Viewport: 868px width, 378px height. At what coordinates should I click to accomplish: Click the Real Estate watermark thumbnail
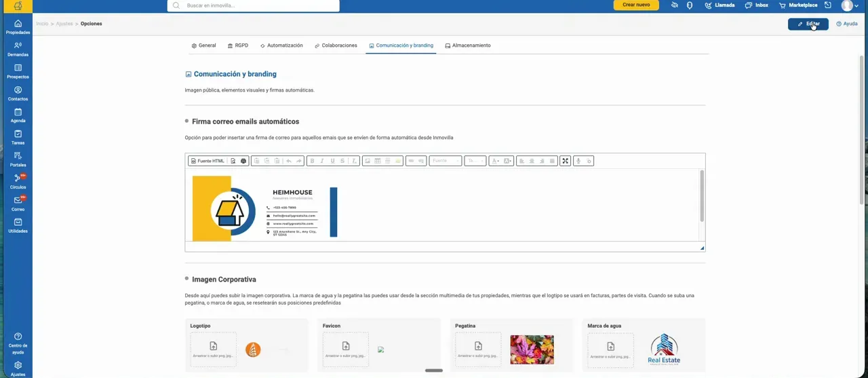(x=664, y=349)
